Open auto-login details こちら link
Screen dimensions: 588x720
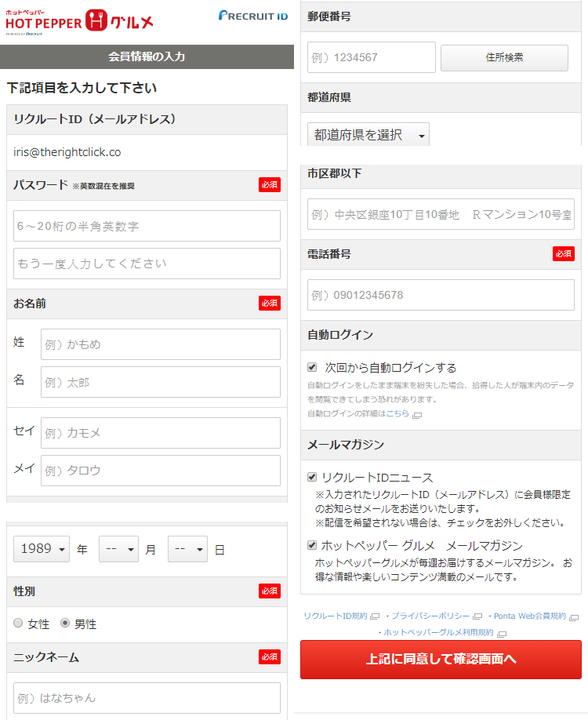click(x=397, y=413)
